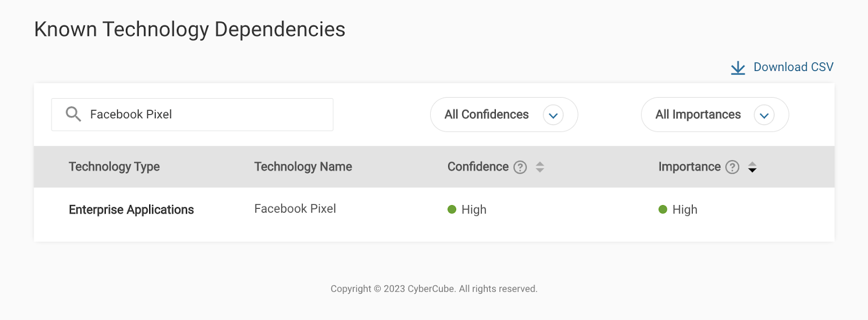868x320 pixels.
Task: Open the Confidence help question mark
Action: point(520,167)
